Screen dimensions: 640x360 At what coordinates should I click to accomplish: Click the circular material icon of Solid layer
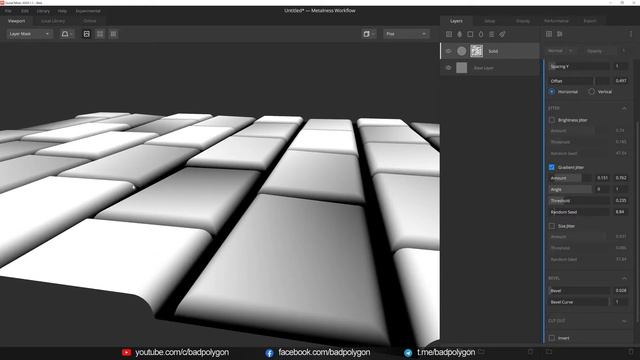[x=462, y=51]
